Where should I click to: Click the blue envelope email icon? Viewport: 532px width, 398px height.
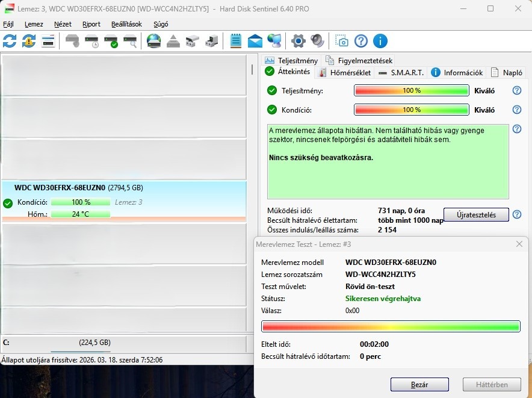(x=255, y=41)
